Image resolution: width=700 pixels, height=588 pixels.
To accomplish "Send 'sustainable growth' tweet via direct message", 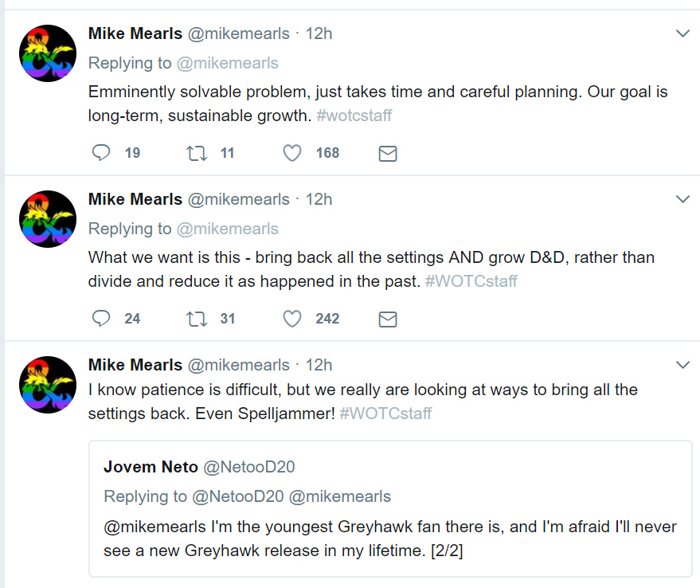I will tap(388, 154).
